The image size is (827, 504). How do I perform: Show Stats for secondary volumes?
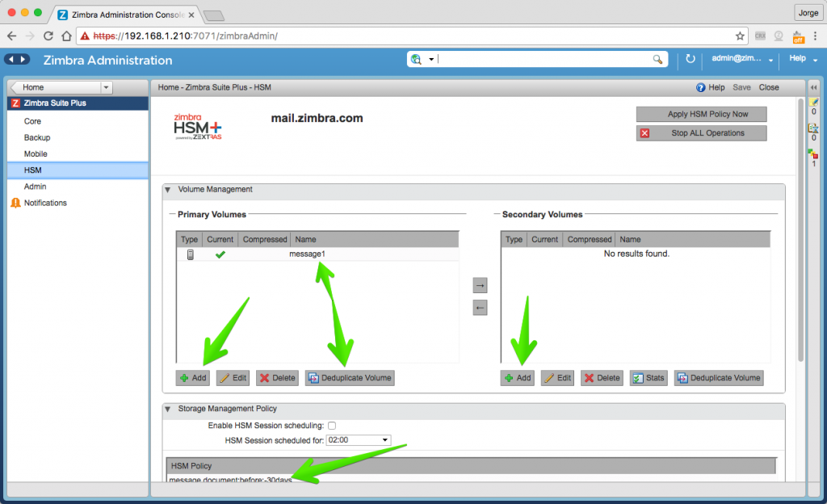[649, 378]
